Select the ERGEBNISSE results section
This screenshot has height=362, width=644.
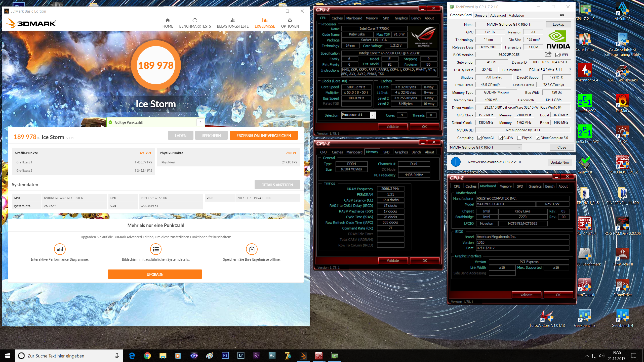click(265, 23)
